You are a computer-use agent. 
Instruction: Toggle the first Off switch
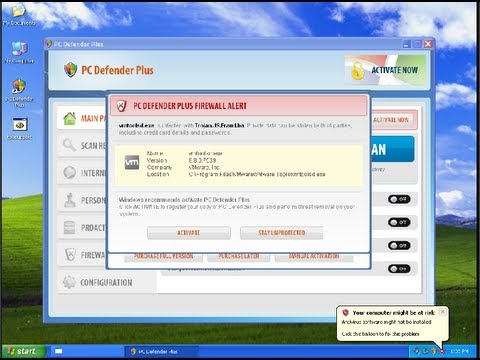pos(399,199)
